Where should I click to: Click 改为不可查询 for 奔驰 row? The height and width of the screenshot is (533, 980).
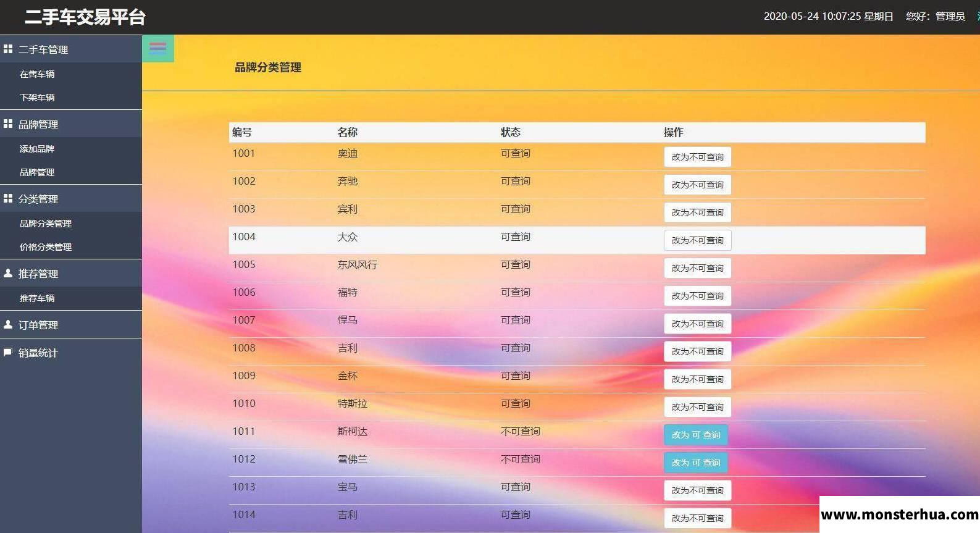click(698, 185)
